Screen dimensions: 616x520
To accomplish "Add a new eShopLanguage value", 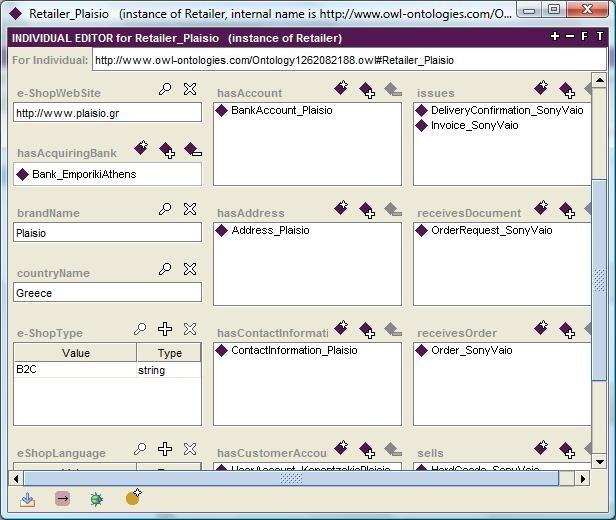I will pyautogui.click(x=165, y=449).
